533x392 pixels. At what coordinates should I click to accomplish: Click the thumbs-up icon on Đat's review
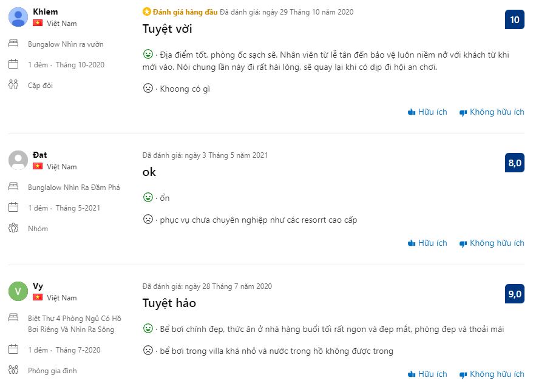coord(412,243)
